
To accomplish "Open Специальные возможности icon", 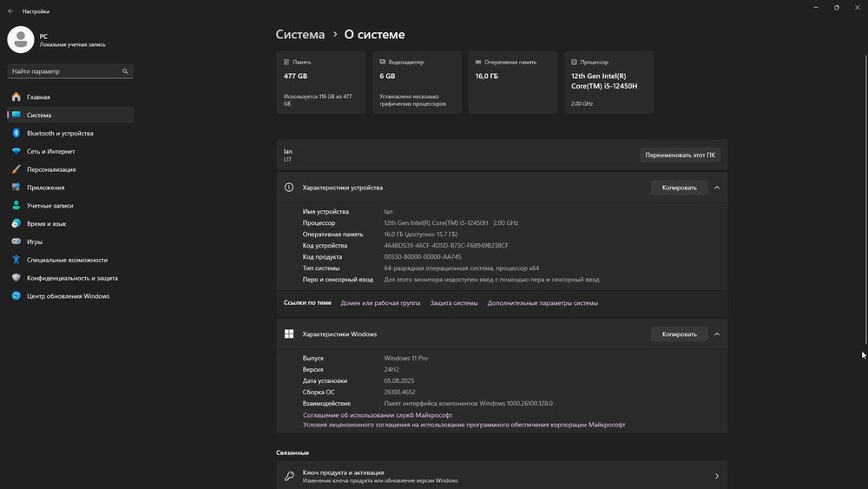I will point(16,260).
